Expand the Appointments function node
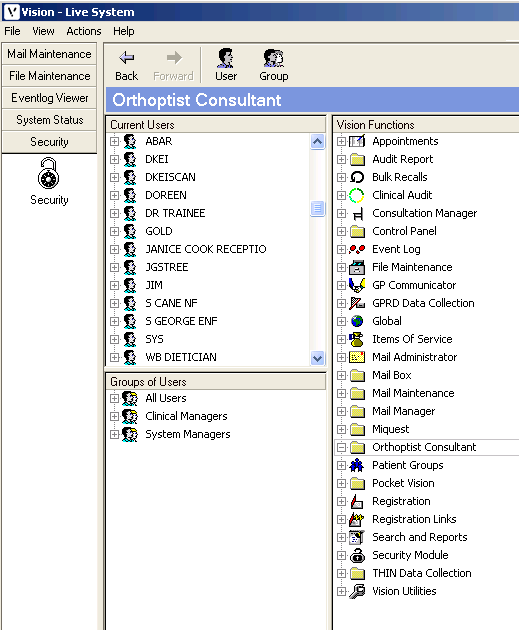The height and width of the screenshot is (630, 519). tap(341, 141)
